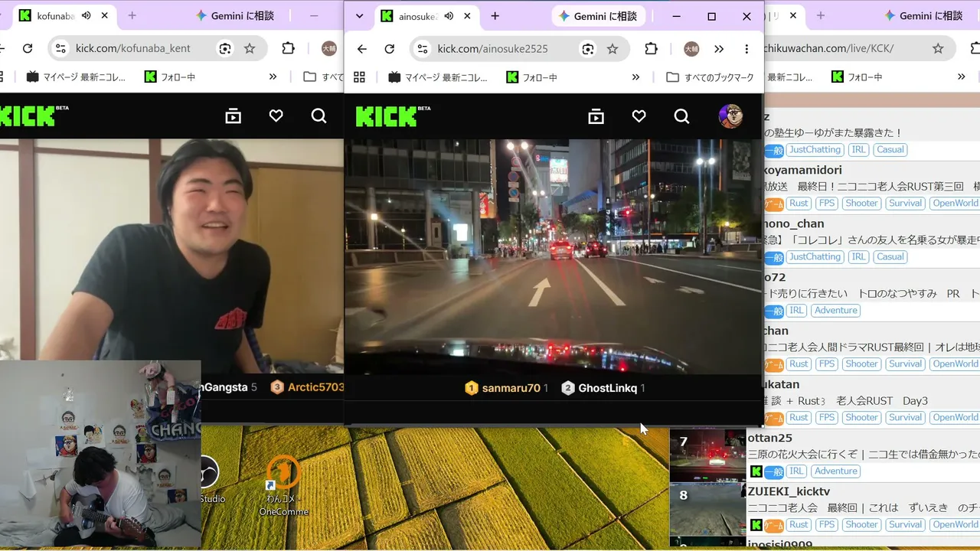Open Extensions in the kofunaba_kent window
The height and width of the screenshot is (551, 980).
[x=288, y=48]
